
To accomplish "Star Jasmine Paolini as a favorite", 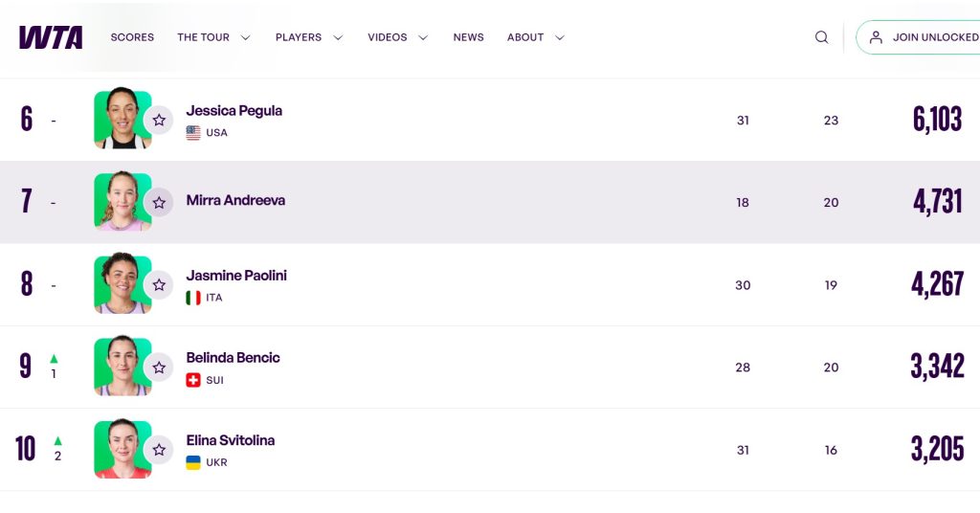I will 159,284.
